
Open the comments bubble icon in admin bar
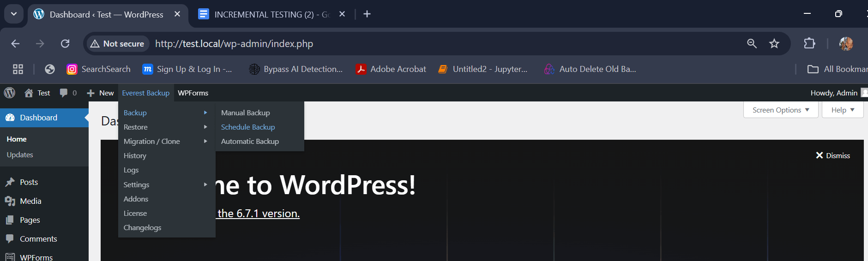pos(64,93)
